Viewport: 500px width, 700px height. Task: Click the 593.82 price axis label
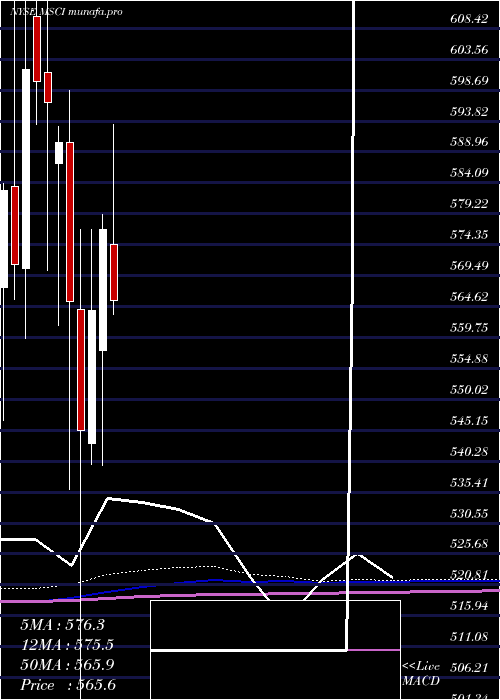[x=469, y=112]
